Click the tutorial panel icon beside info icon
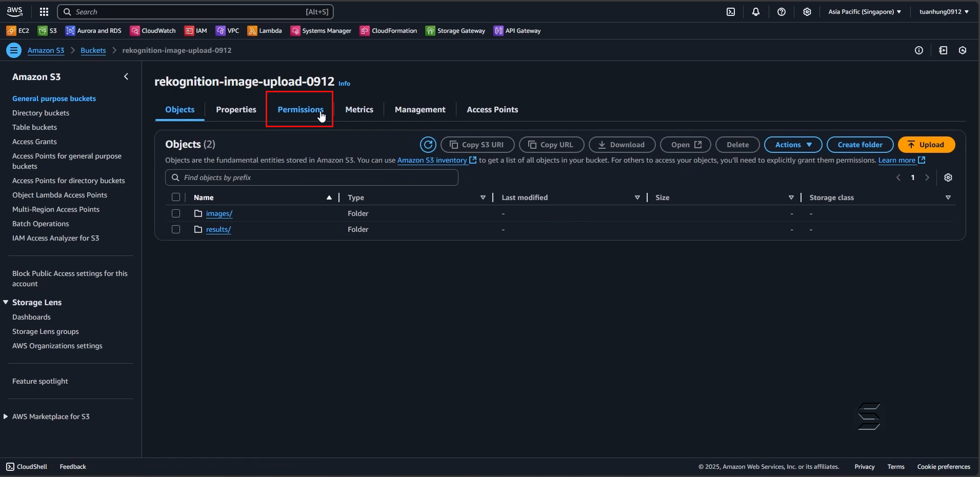This screenshot has height=477, width=980. [x=943, y=50]
